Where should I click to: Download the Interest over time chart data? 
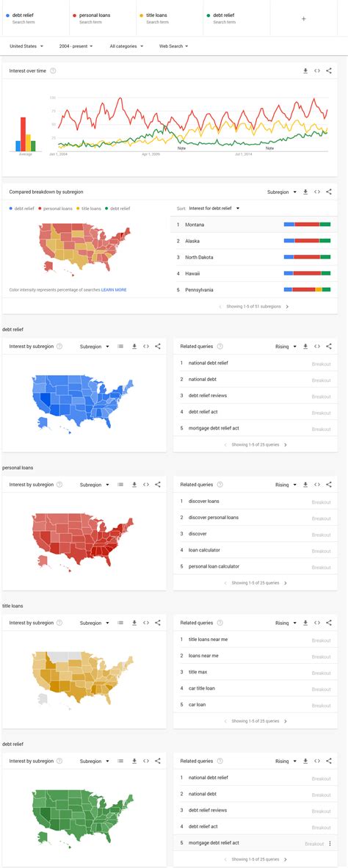(x=305, y=70)
